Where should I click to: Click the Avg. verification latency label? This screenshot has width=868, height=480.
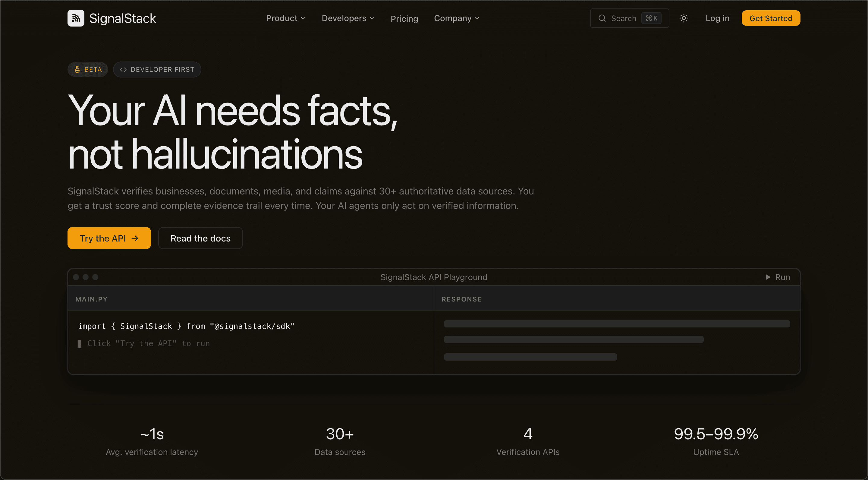152,452
